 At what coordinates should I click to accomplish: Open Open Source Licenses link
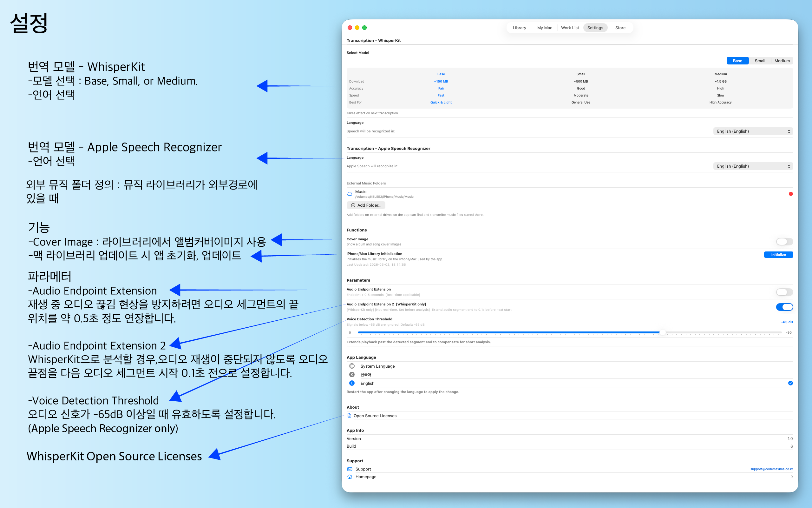tap(375, 416)
